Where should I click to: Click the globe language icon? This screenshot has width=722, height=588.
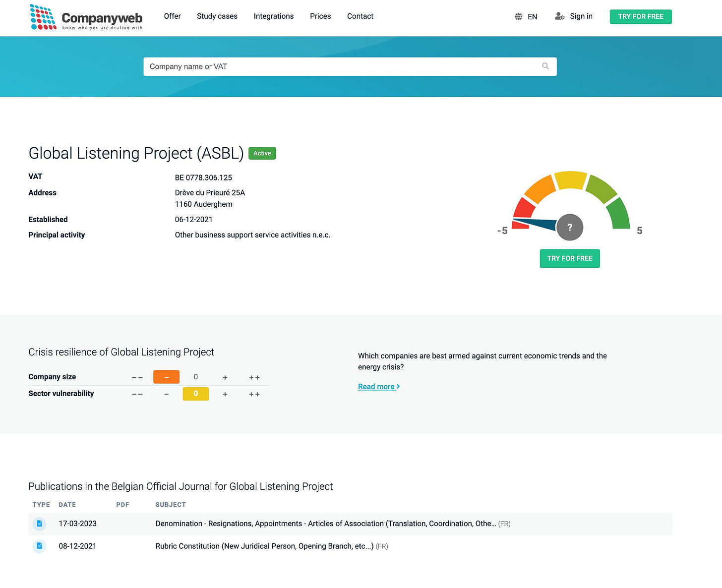[x=518, y=16]
